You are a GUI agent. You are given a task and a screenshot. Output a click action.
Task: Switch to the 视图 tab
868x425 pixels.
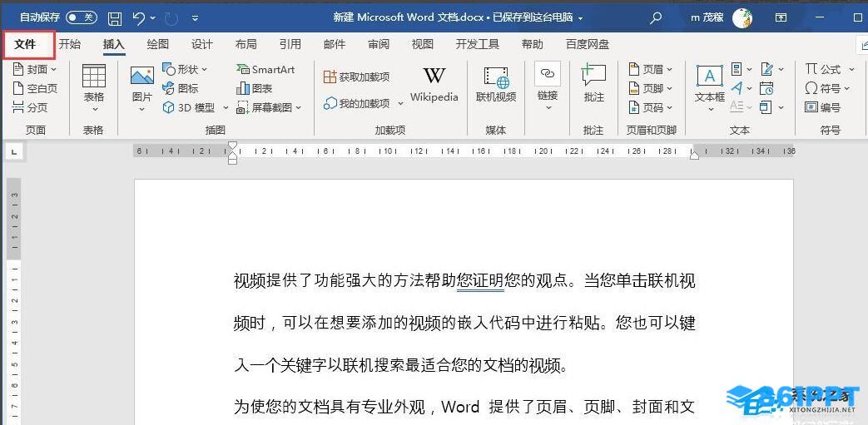423,44
